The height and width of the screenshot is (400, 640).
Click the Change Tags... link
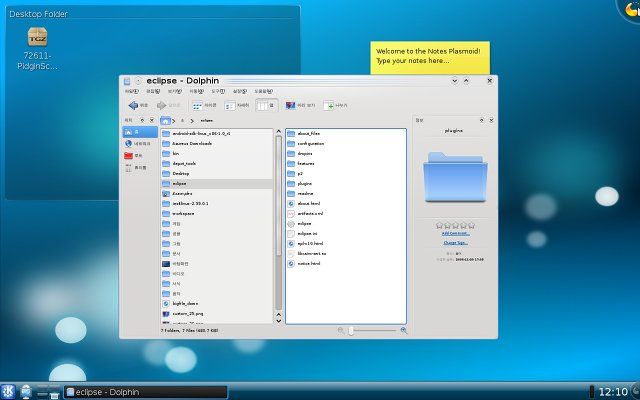456,243
